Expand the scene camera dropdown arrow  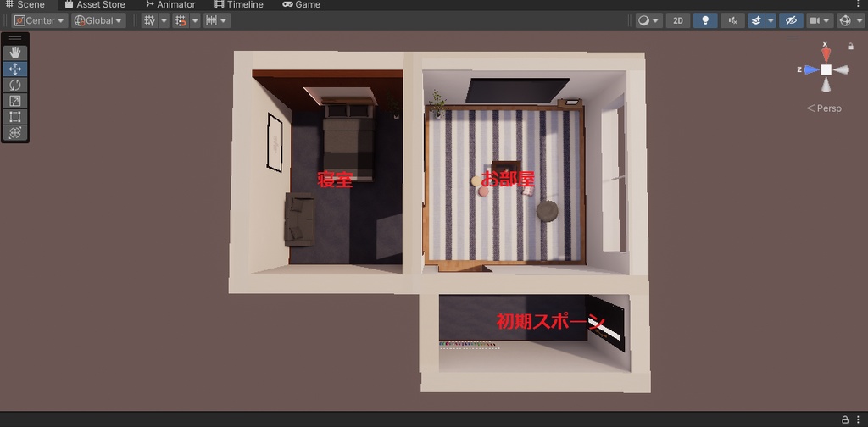(827, 20)
